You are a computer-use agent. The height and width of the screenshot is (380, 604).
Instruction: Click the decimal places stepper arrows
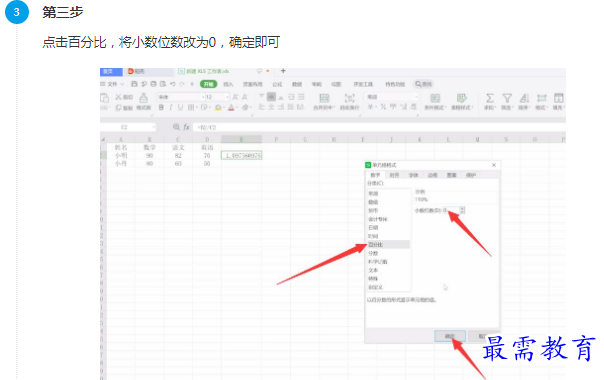pos(462,210)
